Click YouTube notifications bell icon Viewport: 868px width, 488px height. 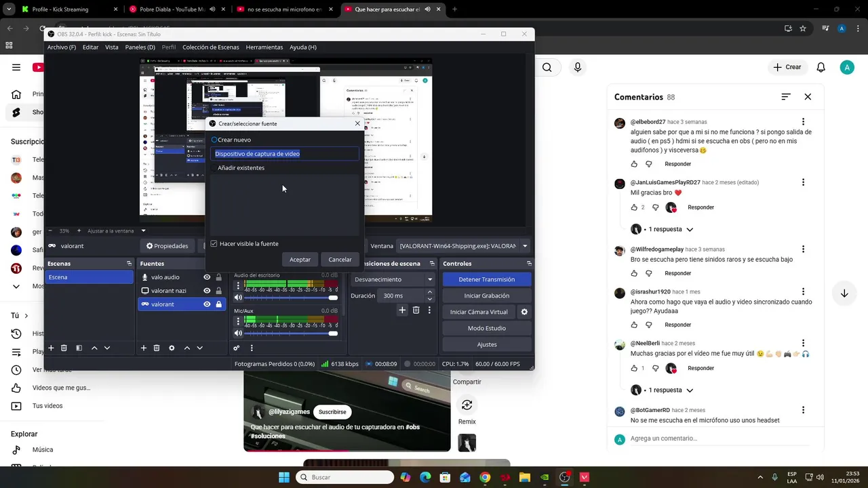821,67
